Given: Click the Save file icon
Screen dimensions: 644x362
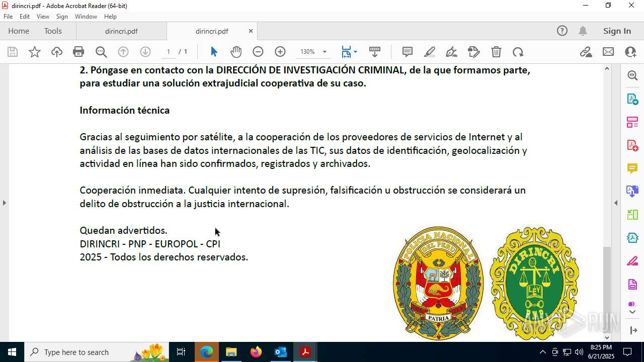Looking at the screenshot, I should [x=13, y=52].
